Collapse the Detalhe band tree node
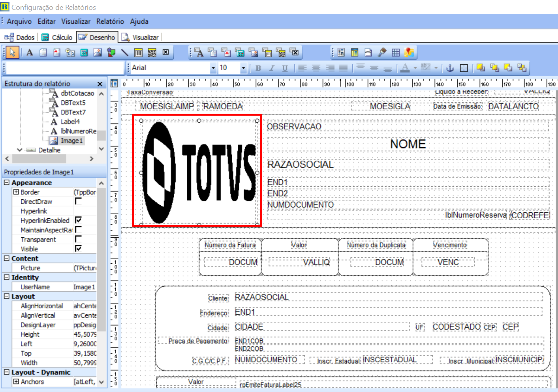This screenshot has height=392, width=558. click(x=20, y=150)
